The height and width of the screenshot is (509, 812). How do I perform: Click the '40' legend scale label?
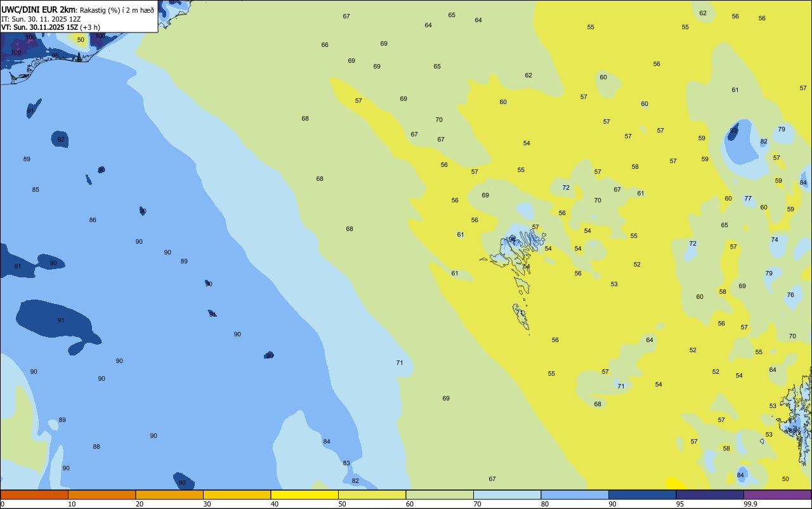pyautogui.click(x=274, y=504)
